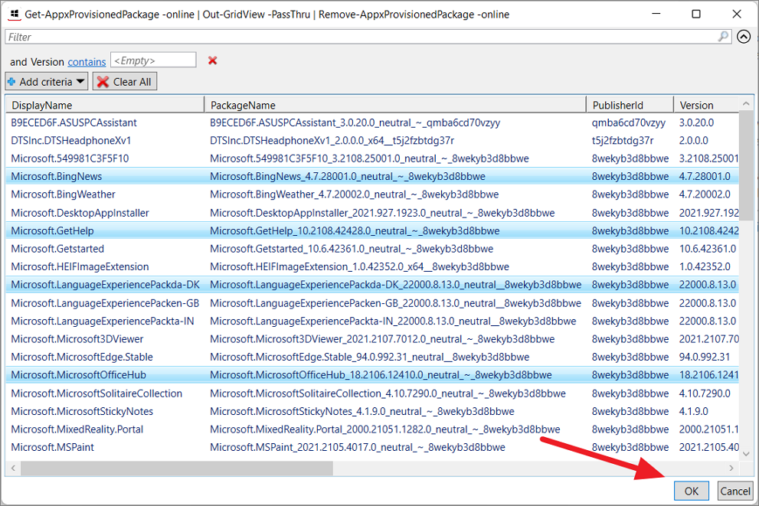Viewport: 759px width, 506px height.
Task: Select the Microsoft.MixedReality.Portal row
Action: (372, 429)
